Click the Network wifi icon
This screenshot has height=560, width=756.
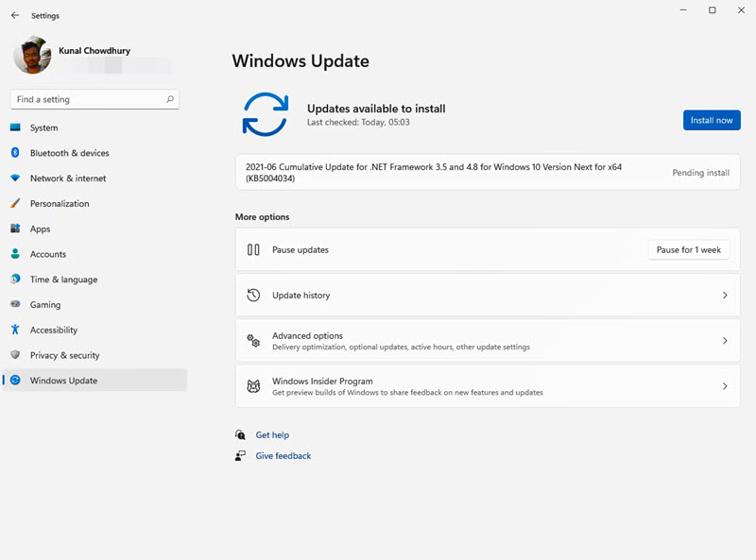[15, 178]
